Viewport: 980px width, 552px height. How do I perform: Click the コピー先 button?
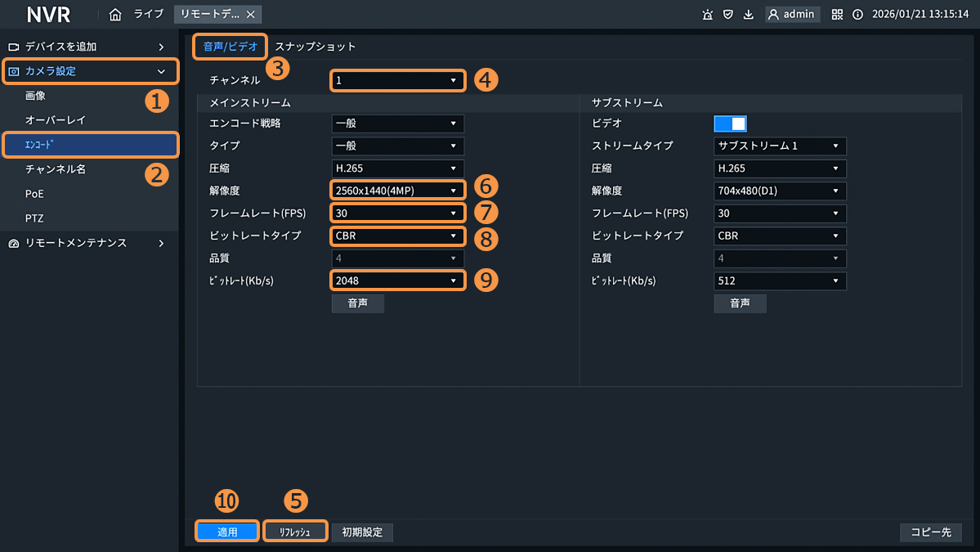point(931,532)
